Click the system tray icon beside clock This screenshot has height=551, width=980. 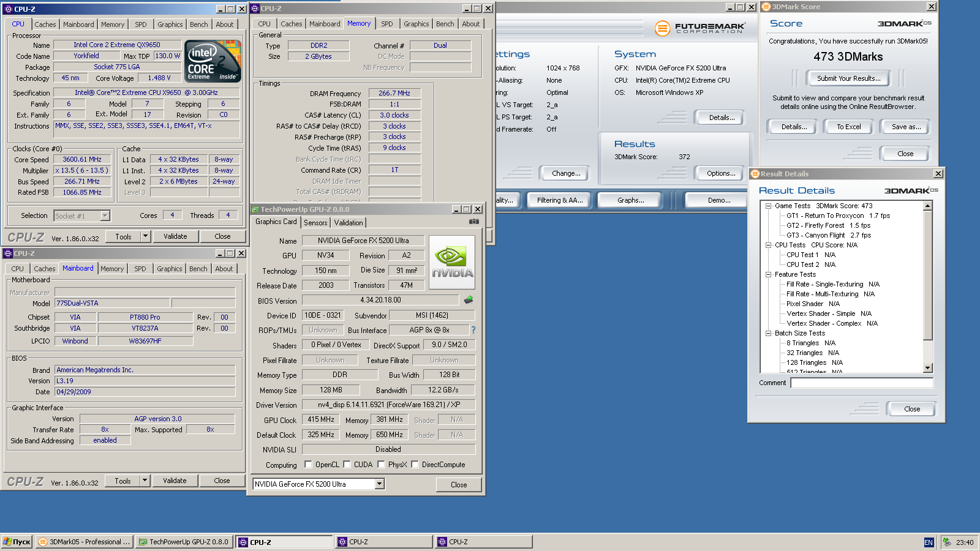tap(947, 542)
